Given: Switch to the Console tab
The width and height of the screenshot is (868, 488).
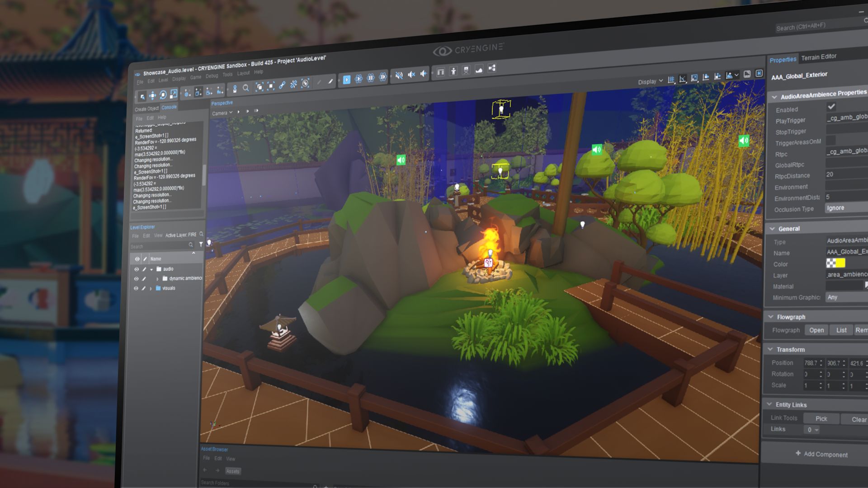Looking at the screenshot, I should click(x=169, y=107).
